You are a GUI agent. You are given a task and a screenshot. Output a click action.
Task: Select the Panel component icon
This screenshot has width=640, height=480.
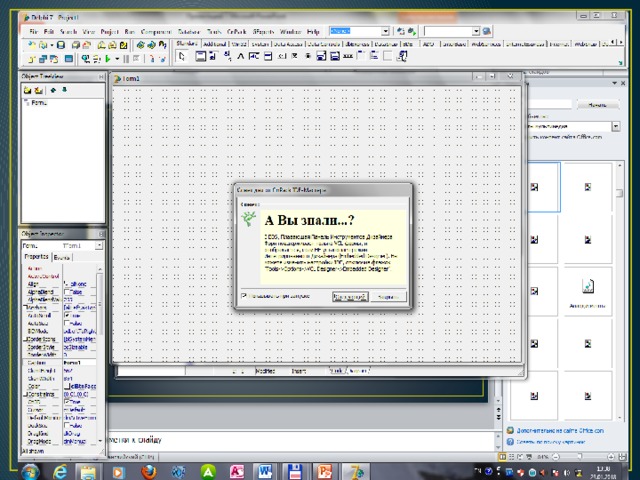(x=388, y=56)
